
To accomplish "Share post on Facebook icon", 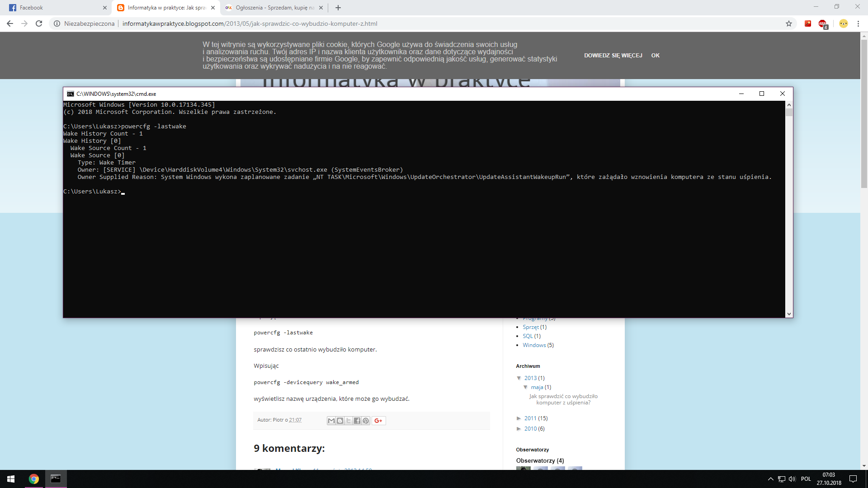I will pos(357,421).
